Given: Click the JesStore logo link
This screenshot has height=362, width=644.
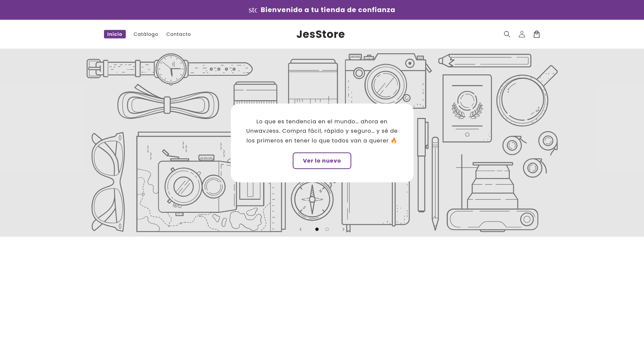Looking at the screenshot, I should [x=320, y=34].
